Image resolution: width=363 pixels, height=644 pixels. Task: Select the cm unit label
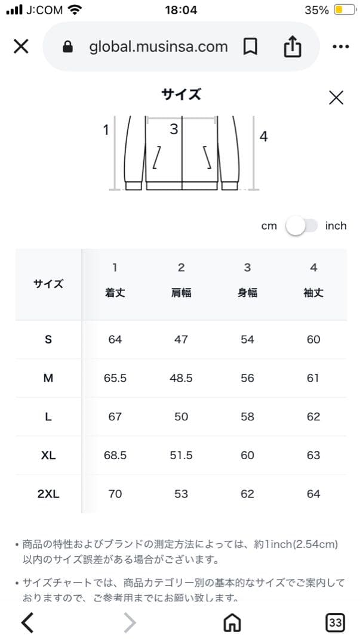pyautogui.click(x=269, y=226)
